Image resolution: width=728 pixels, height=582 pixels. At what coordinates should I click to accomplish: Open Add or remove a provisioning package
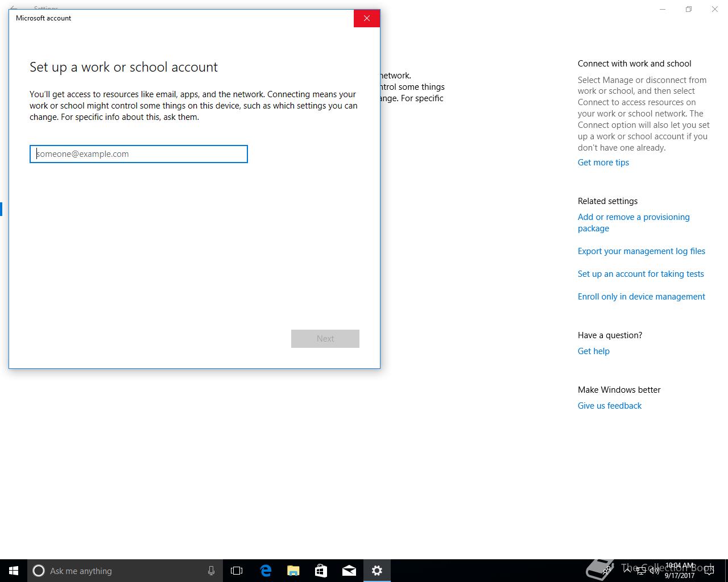(634, 223)
